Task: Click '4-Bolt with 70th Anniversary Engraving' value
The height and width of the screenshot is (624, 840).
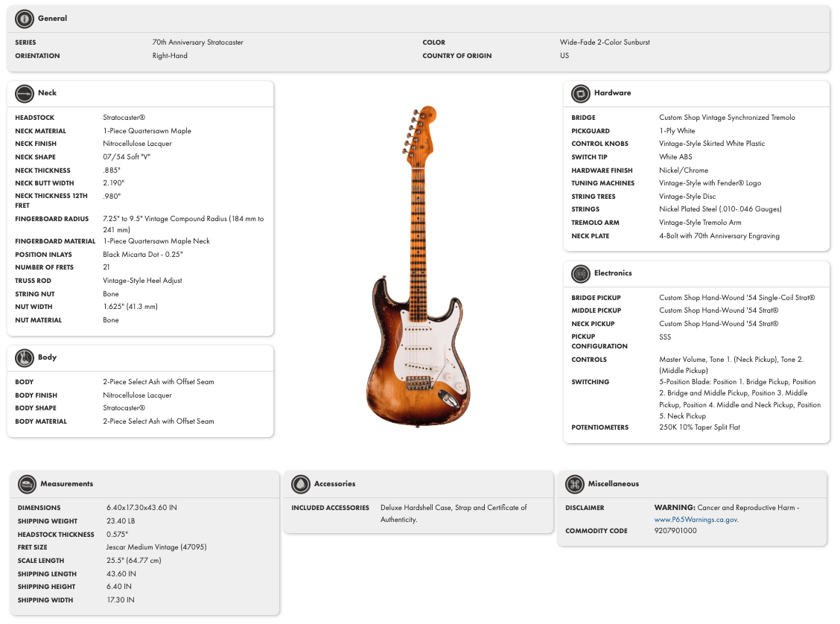Action: click(719, 235)
